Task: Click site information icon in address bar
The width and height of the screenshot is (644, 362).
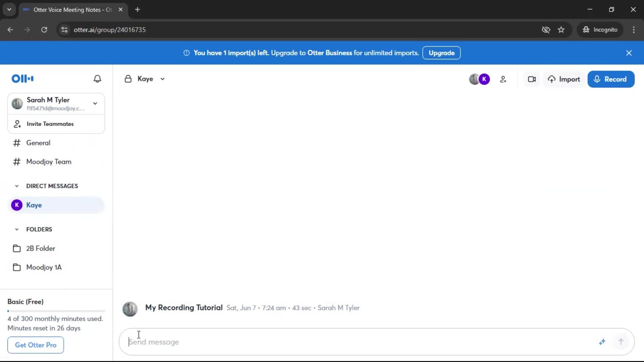Action: [64, 30]
